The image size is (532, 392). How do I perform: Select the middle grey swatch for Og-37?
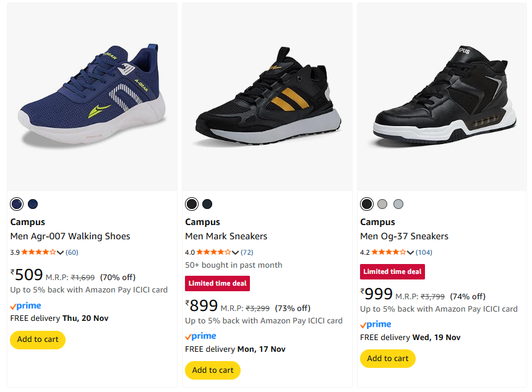click(x=382, y=204)
